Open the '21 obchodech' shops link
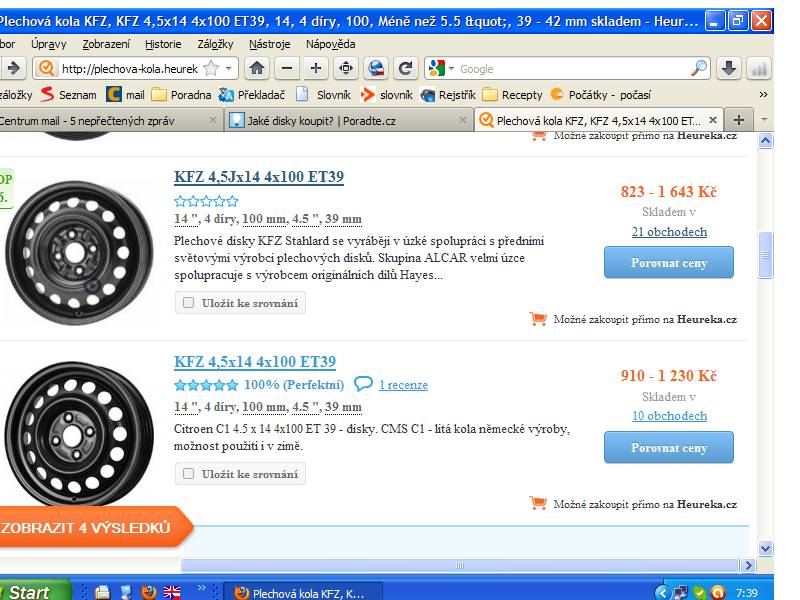 (x=669, y=232)
